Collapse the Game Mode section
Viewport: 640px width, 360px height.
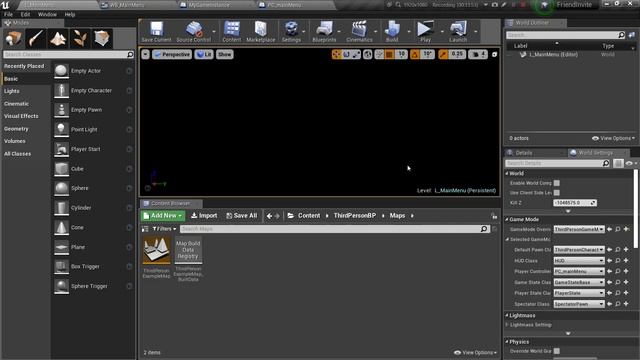507,220
